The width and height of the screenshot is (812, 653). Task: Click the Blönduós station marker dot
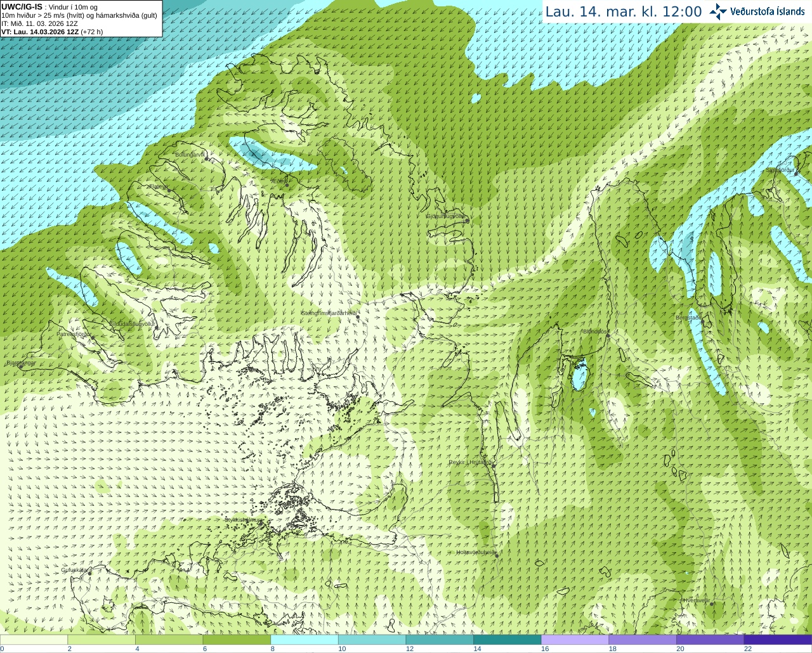[608, 336]
